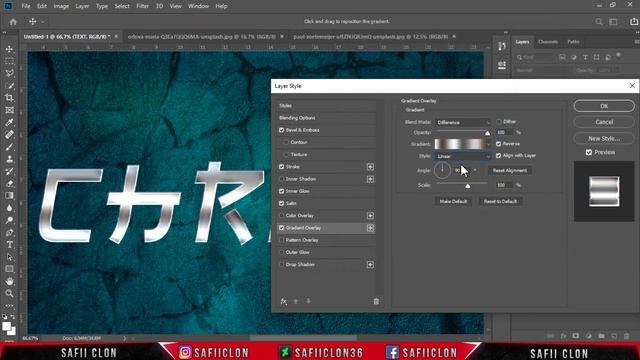Click the Make Default button
The width and height of the screenshot is (640, 360).
pos(453,201)
